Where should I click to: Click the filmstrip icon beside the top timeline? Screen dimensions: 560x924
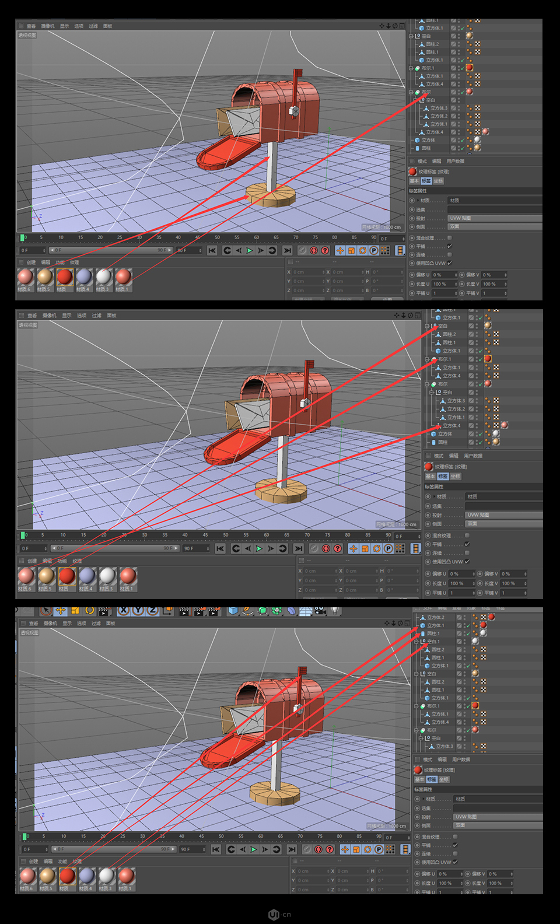tap(400, 250)
